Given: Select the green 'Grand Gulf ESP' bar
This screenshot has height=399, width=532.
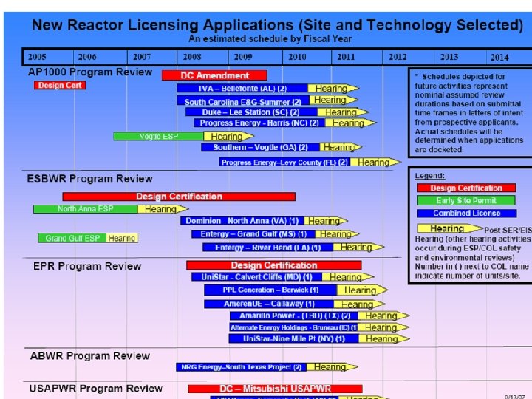Looking at the screenshot, I should coord(72,238).
